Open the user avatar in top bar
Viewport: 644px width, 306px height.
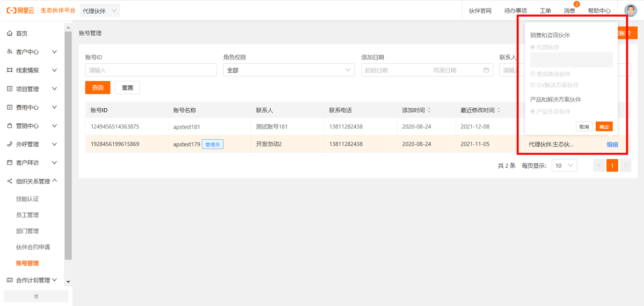coord(631,10)
